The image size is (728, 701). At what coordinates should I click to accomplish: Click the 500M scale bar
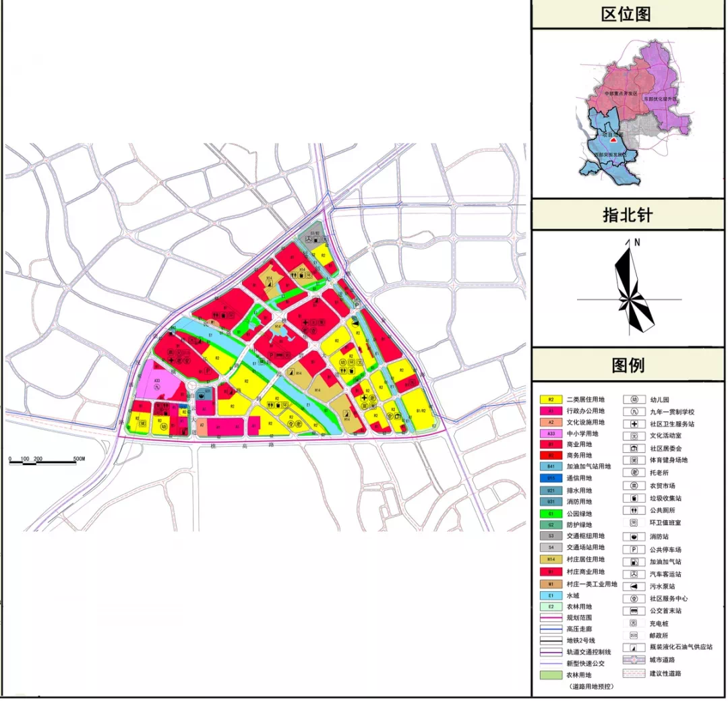coord(47,460)
